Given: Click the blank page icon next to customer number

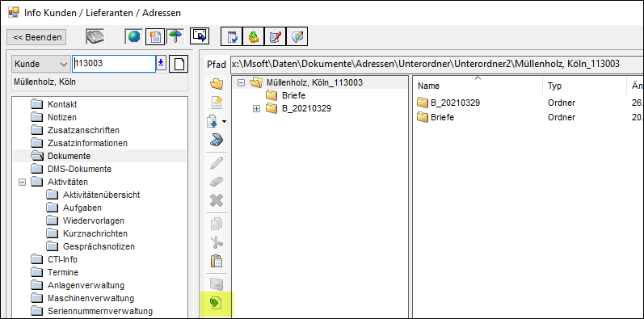Looking at the screenshot, I should (x=179, y=64).
